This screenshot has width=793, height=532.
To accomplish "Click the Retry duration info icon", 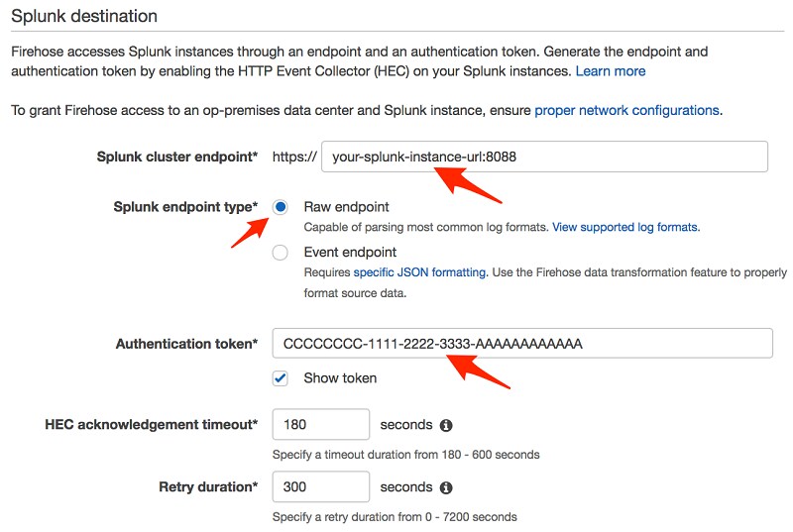I will (445, 487).
